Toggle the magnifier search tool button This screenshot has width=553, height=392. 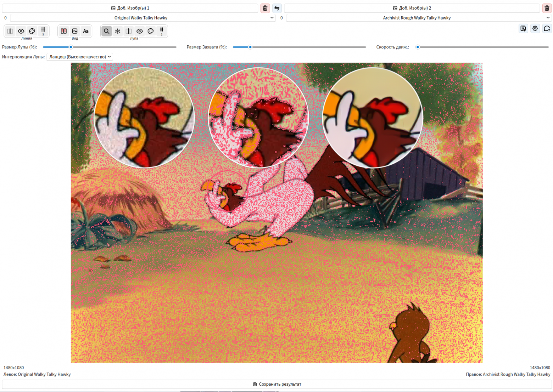107,31
